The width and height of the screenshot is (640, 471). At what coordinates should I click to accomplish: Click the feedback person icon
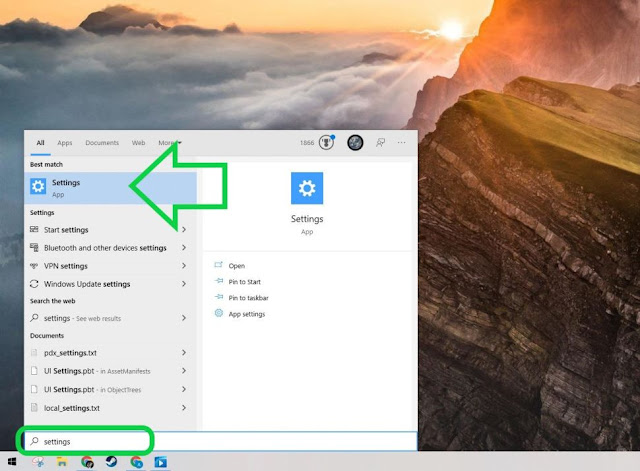click(380, 142)
